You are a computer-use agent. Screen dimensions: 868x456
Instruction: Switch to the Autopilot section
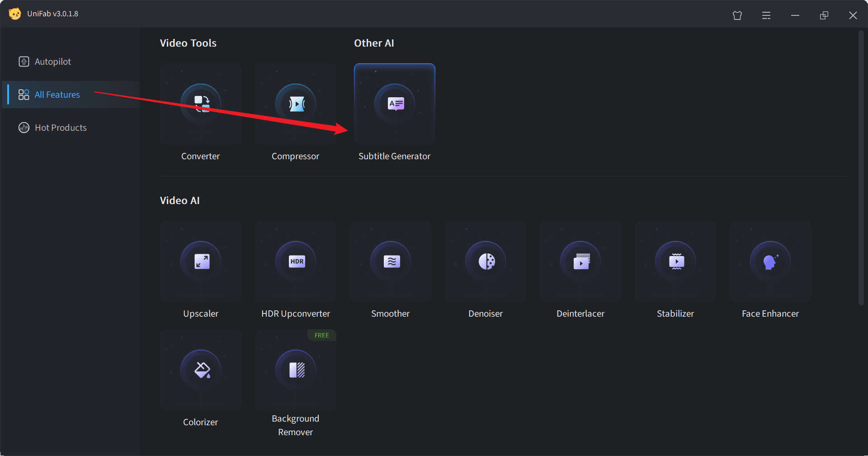pos(71,62)
